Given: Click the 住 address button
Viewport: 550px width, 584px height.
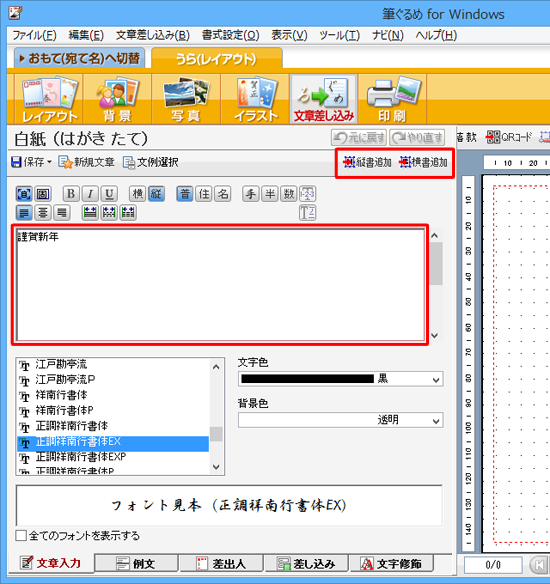Looking at the screenshot, I should click(x=204, y=194).
